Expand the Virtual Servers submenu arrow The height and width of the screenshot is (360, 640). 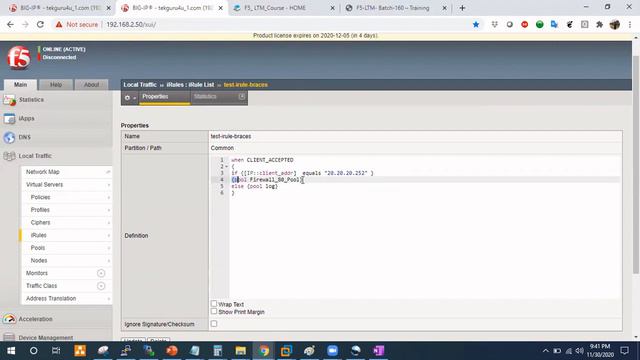(x=109, y=185)
